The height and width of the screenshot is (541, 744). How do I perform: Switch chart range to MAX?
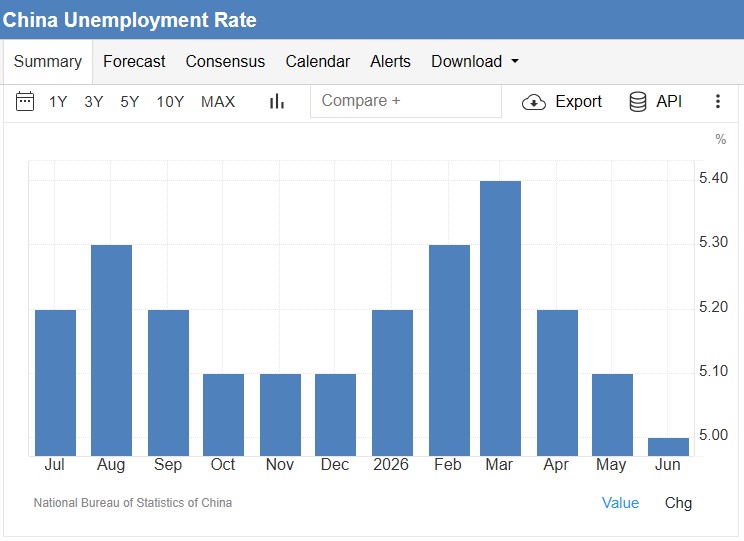coord(218,102)
